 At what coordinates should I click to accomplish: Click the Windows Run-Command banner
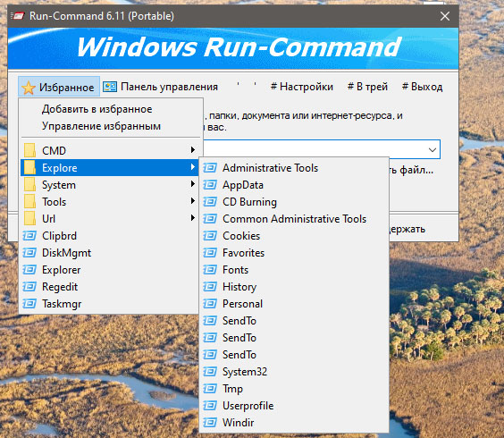click(233, 48)
